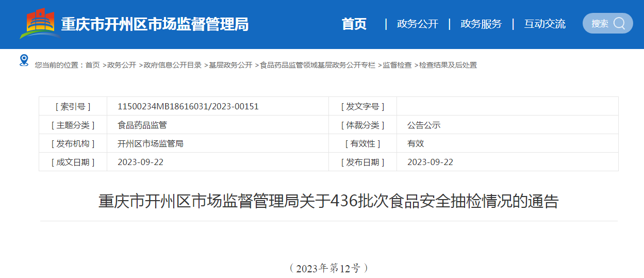Click the location pin icon
Screen dimensions: 644x278
click(x=24, y=60)
